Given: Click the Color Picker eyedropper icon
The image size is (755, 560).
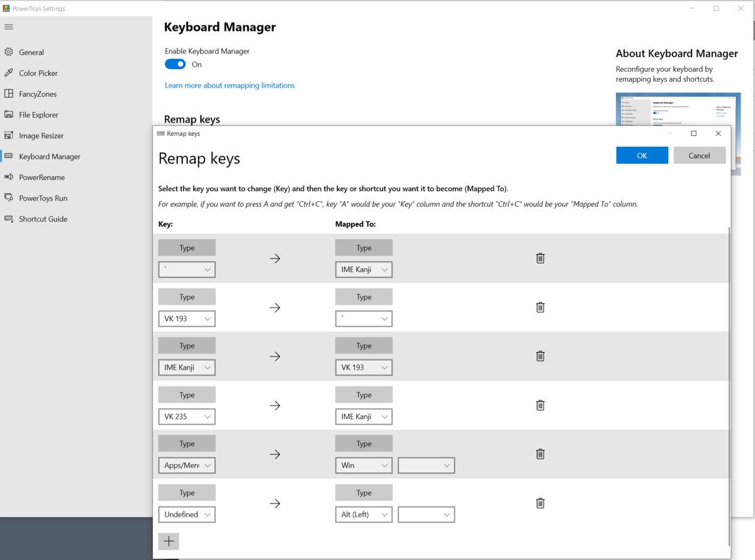Looking at the screenshot, I should pos(9,73).
